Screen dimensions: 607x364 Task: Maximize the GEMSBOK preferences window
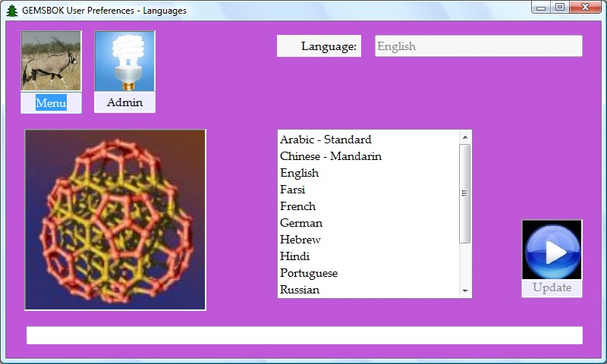(560, 7)
